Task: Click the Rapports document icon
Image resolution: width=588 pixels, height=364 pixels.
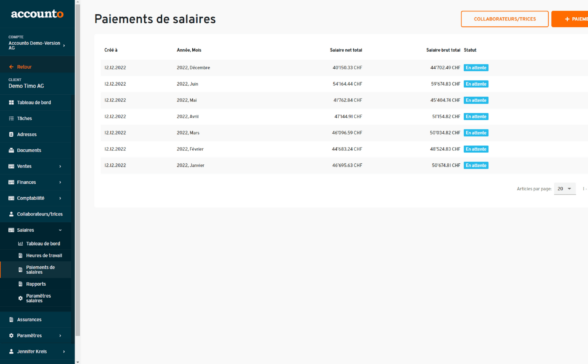Action: (21, 284)
